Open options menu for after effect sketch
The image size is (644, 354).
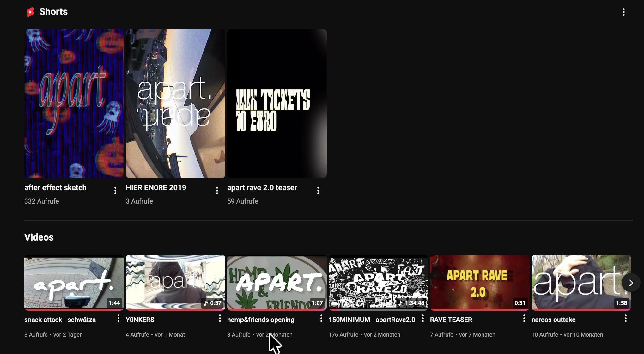click(115, 191)
